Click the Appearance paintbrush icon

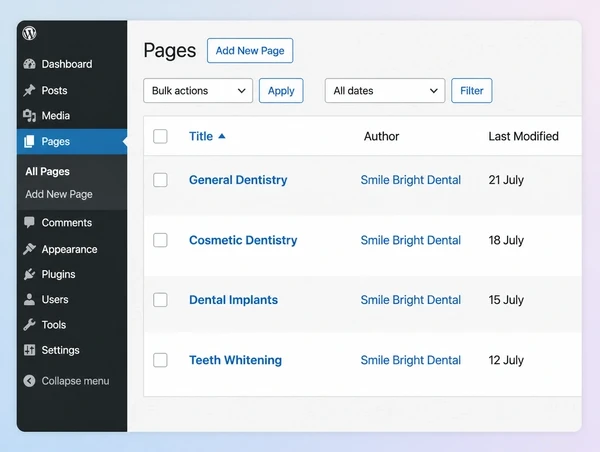29,249
